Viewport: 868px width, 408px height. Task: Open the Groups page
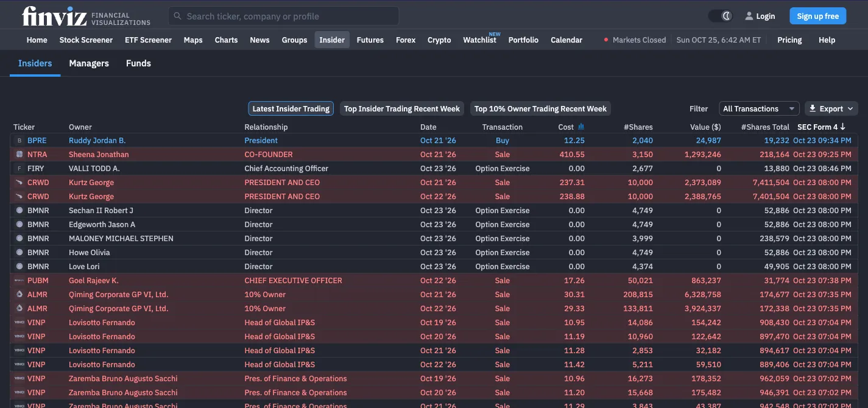point(294,40)
